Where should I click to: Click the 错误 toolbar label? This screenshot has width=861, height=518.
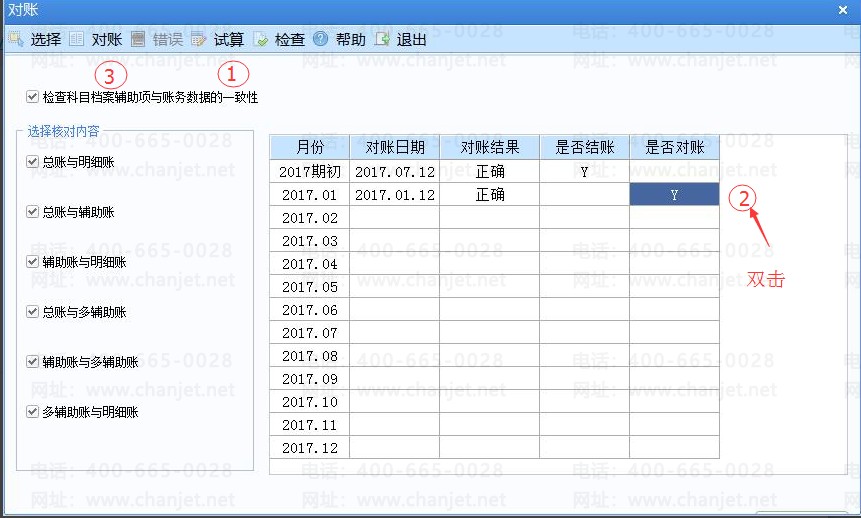point(167,40)
